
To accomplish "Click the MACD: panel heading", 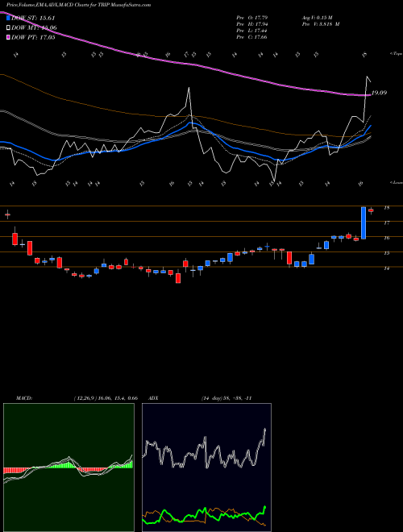I will [x=24, y=398].
